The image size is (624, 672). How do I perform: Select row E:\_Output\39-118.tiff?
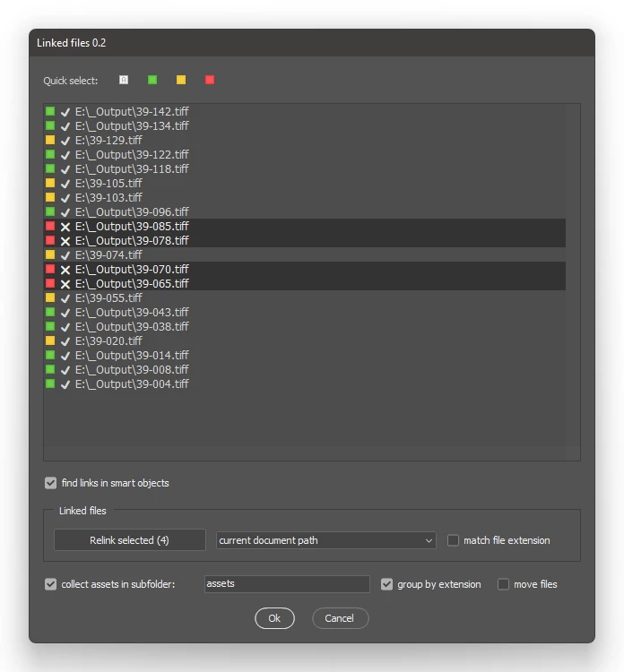pyautogui.click(x=305, y=168)
